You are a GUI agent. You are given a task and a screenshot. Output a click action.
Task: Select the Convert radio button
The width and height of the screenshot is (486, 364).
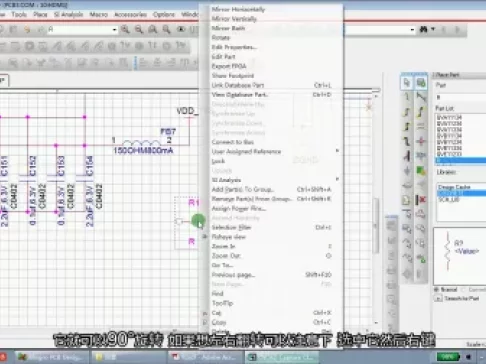(464, 289)
